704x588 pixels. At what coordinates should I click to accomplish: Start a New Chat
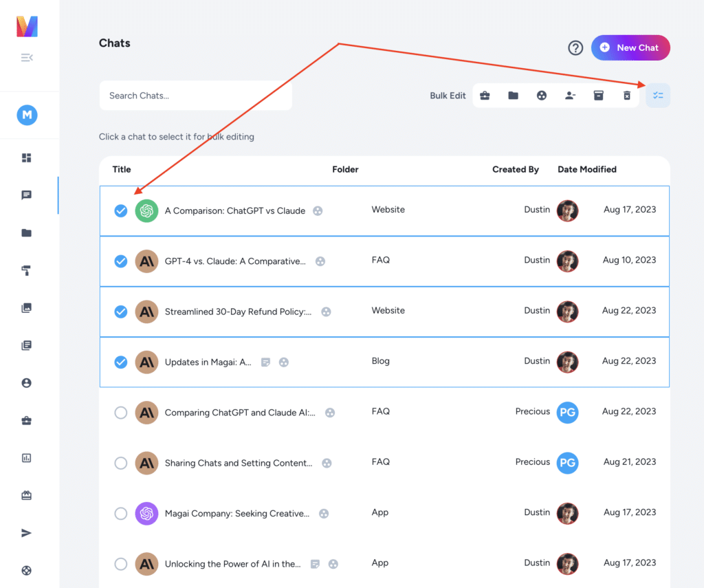pos(630,47)
